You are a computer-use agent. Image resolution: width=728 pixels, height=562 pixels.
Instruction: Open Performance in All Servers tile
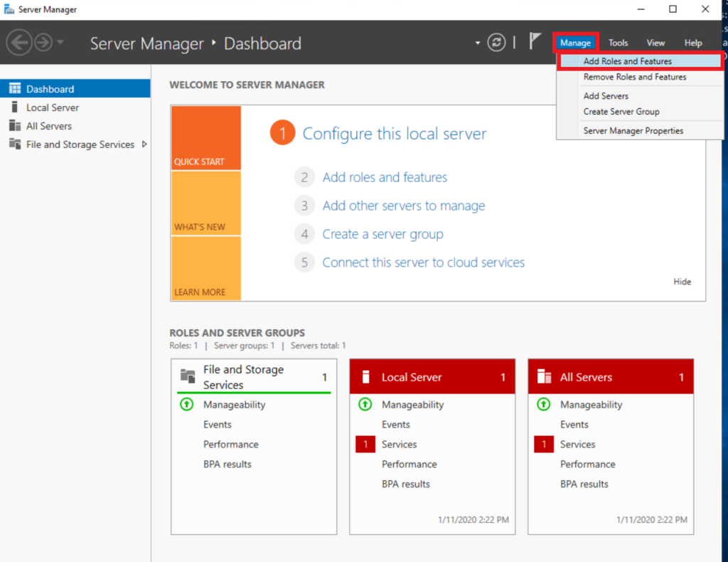587,465
